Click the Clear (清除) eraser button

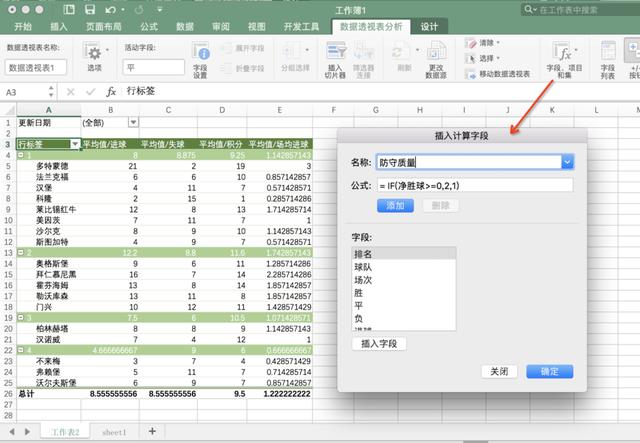pyautogui.click(x=482, y=43)
